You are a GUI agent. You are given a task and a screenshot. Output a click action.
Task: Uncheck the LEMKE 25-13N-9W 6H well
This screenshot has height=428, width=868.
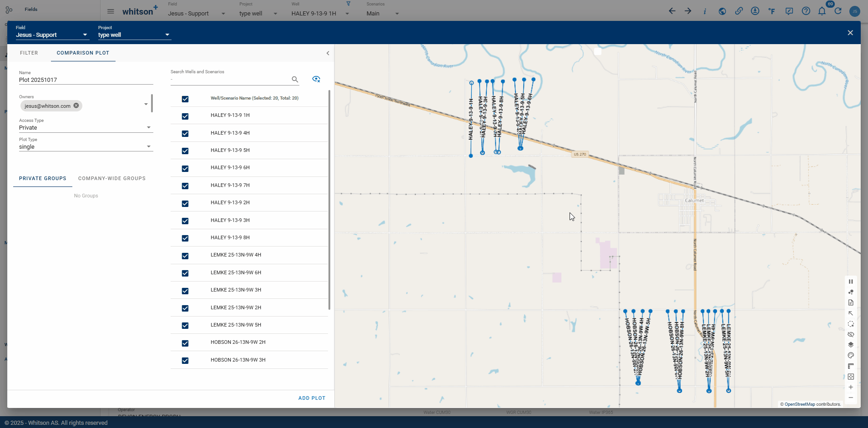click(x=185, y=273)
